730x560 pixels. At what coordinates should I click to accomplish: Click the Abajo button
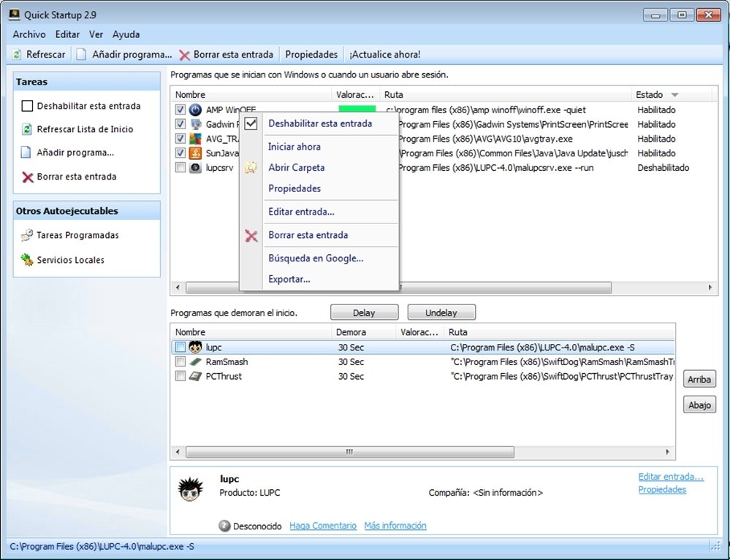click(699, 405)
